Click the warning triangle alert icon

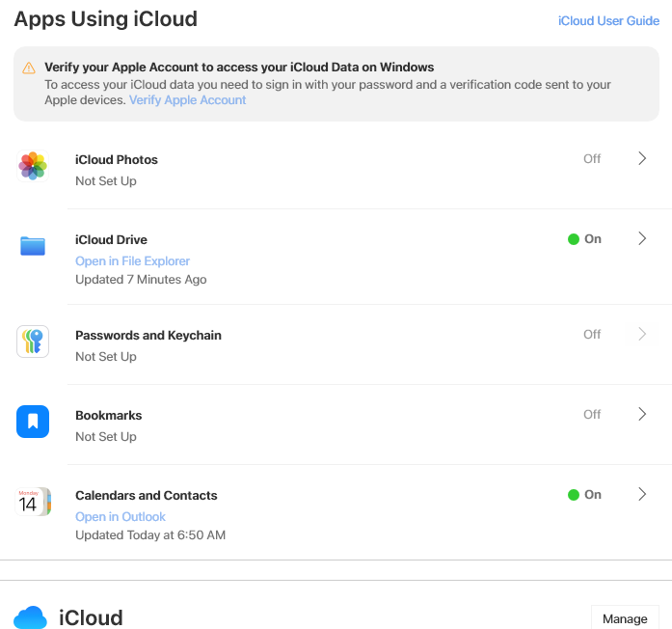(29, 68)
